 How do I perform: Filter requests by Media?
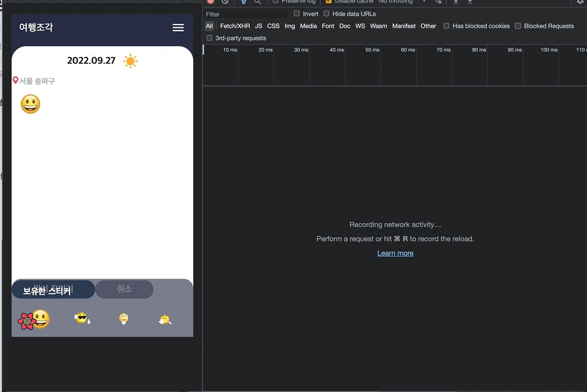(308, 26)
